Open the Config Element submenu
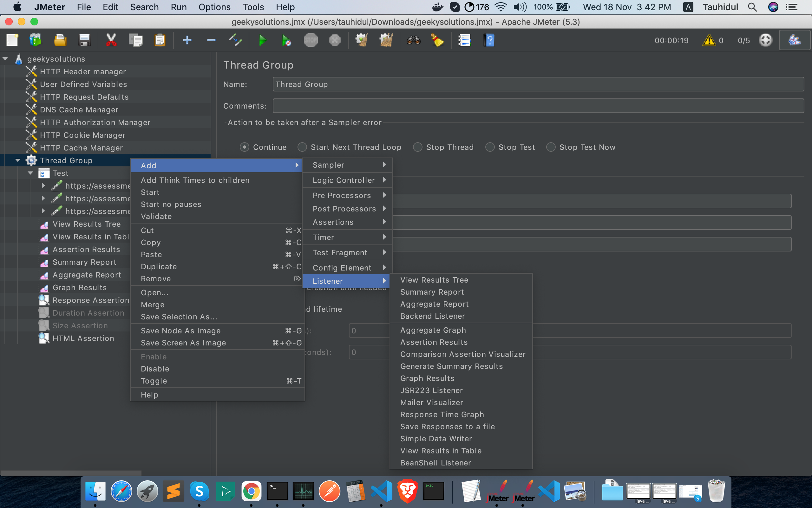The image size is (812, 508). tap(347, 268)
